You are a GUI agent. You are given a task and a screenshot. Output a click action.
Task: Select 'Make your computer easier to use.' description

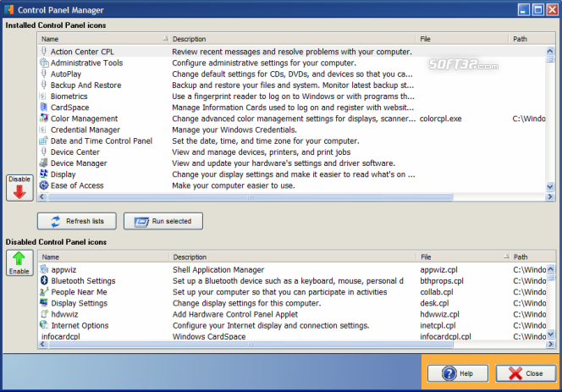[234, 185]
